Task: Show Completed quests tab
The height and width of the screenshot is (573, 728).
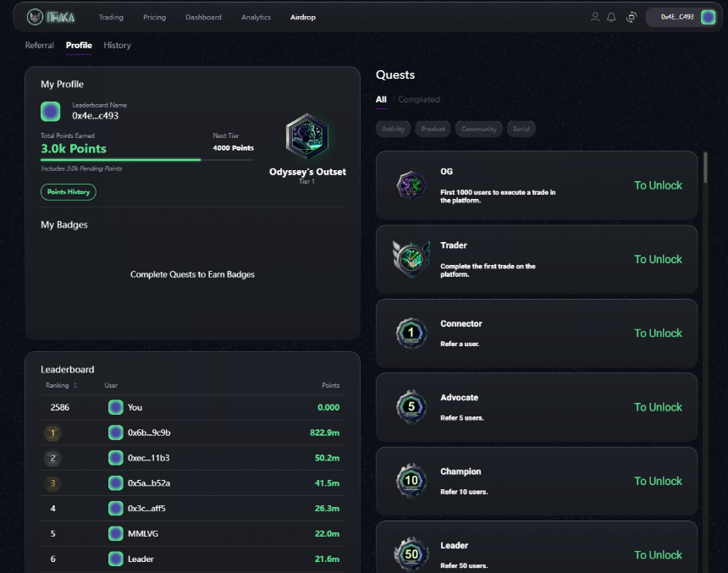Action: 419,99
